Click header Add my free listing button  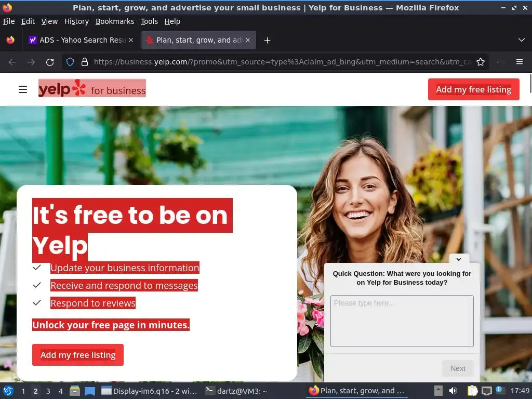point(474,89)
